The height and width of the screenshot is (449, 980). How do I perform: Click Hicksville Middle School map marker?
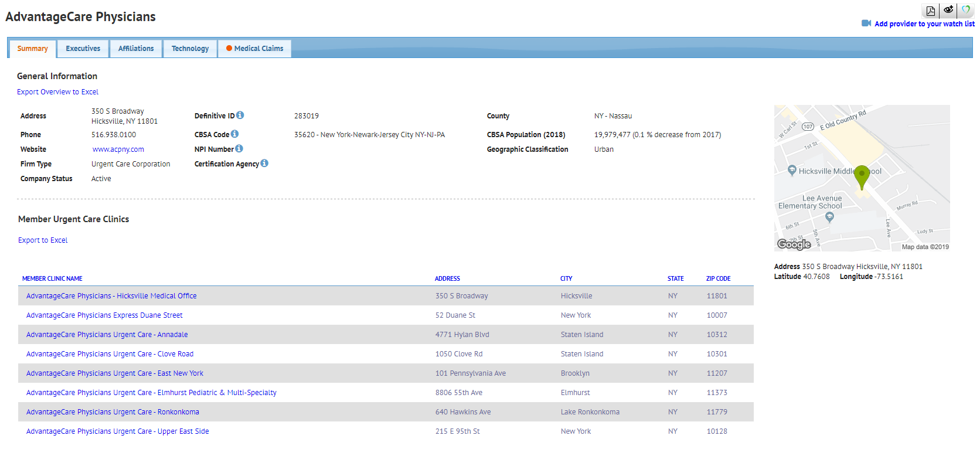[792, 171]
